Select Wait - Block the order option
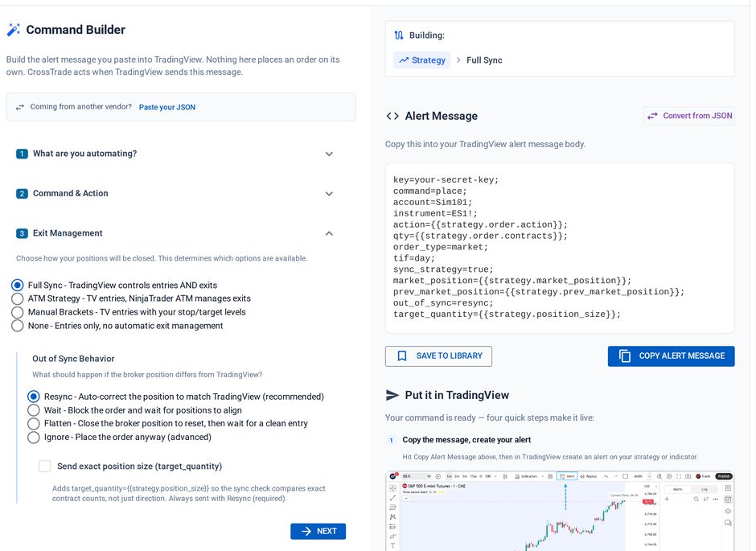 tap(33, 409)
